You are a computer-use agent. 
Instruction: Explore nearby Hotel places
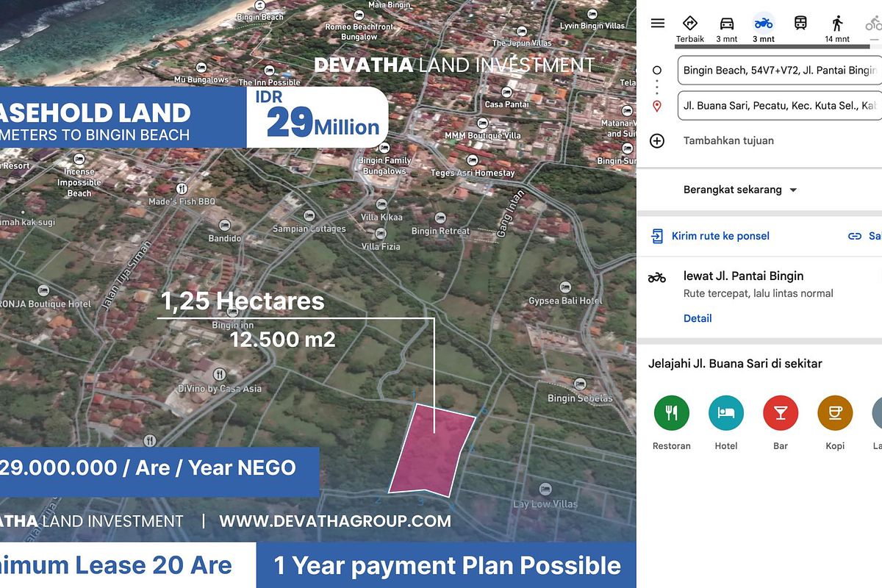pos(726,413)
